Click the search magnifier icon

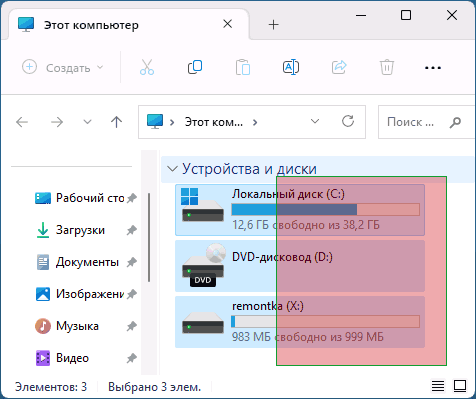pos(455,123)
